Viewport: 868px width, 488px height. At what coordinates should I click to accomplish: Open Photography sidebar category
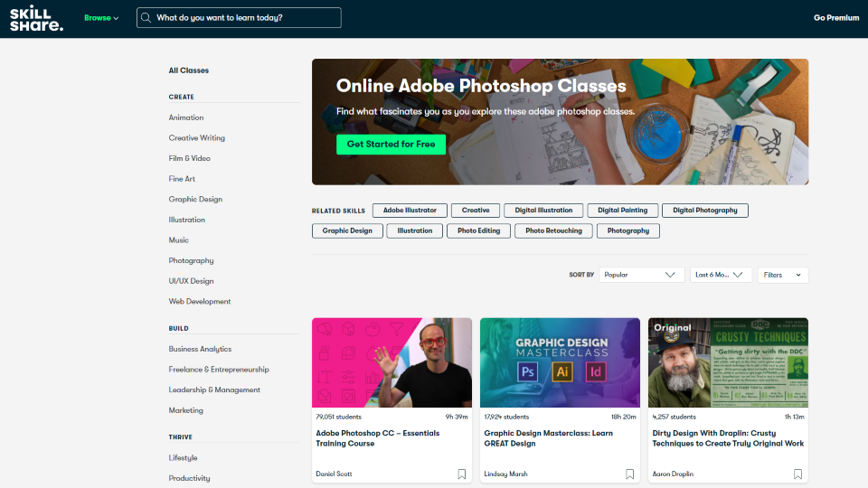point(191,260)
